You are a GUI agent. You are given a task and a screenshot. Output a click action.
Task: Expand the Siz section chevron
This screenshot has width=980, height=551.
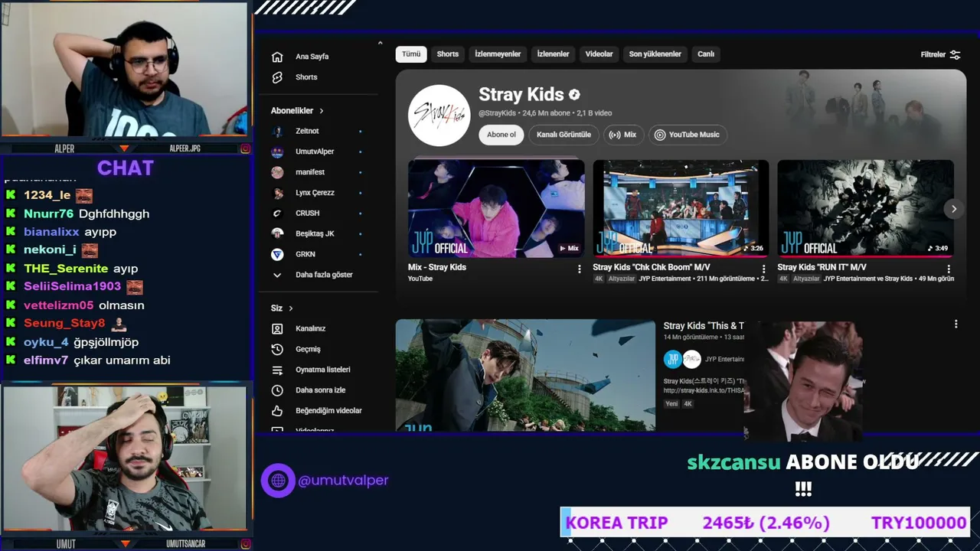coord(291,308)
